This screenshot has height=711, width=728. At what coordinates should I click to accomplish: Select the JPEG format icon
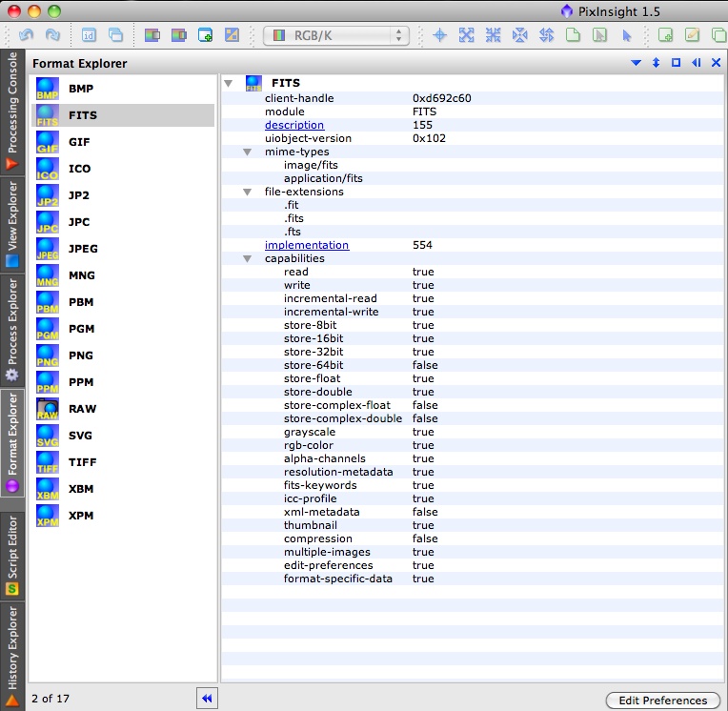[x=48, y=249]
